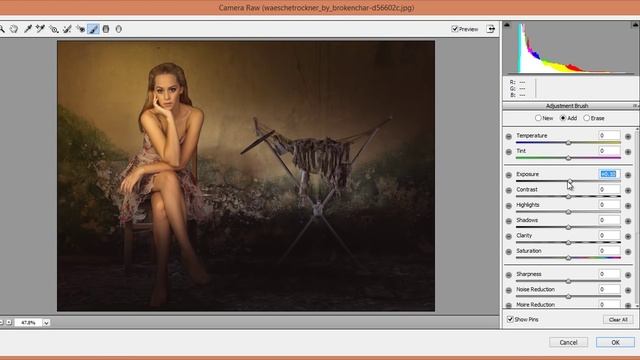Toggle the Preview checkbox
The height and width of the screenshot is (360, 640).
[455, 29]
